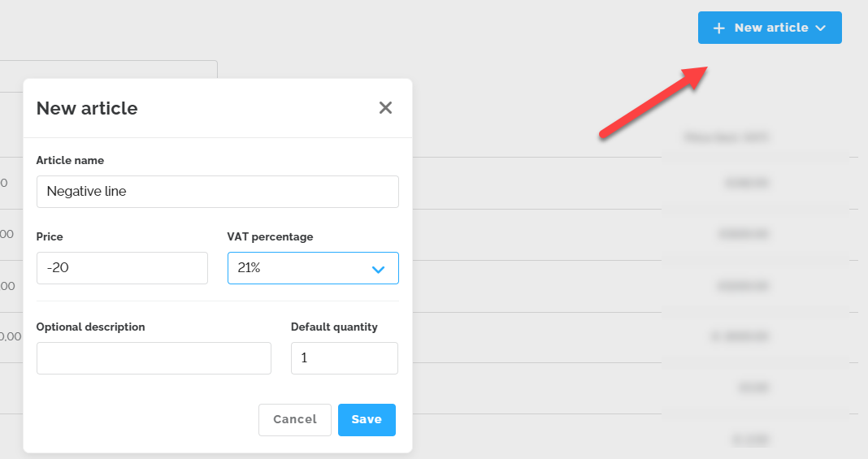Save the new article

tap(367, 420)
